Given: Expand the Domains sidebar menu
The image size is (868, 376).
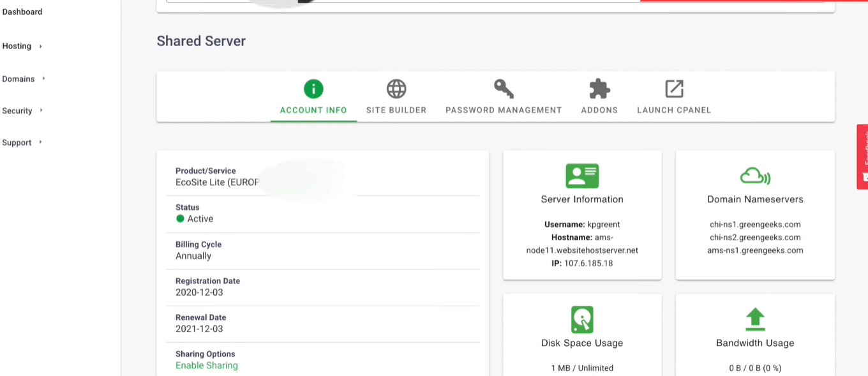Looking at the screenshot, I should click(23, 79).
